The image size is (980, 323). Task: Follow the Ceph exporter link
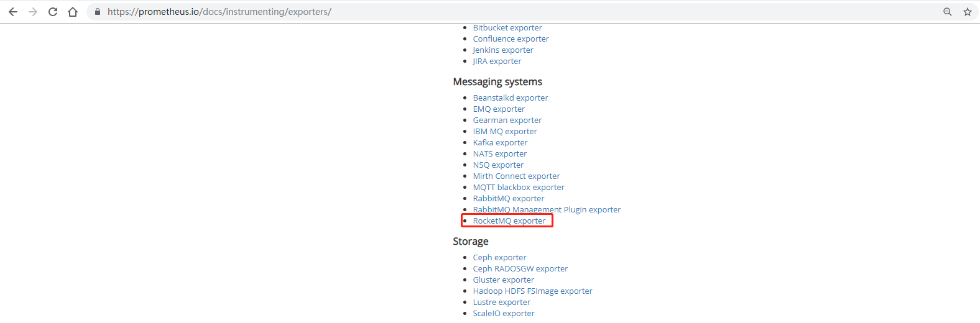point(499,258)
